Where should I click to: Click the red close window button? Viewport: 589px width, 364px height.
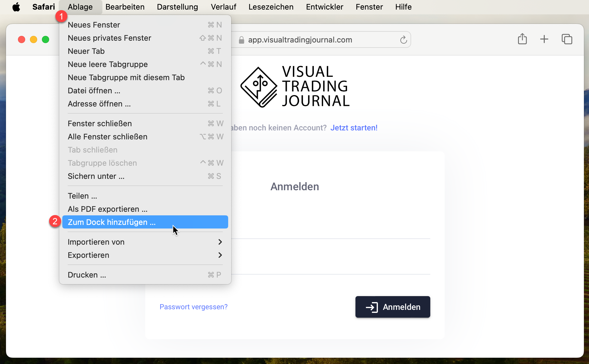click(22, 39)
